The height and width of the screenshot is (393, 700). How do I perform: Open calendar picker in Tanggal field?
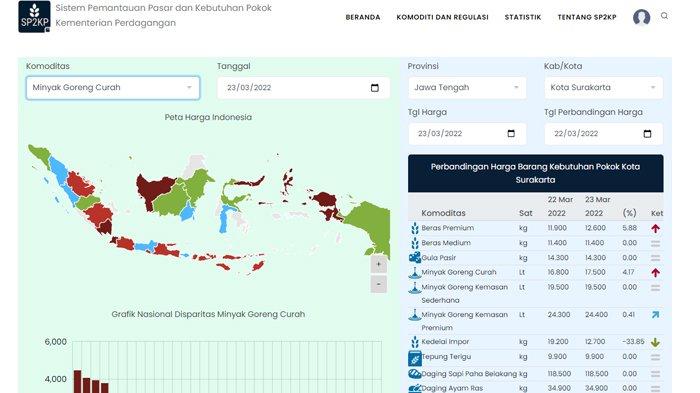point(375,88)
